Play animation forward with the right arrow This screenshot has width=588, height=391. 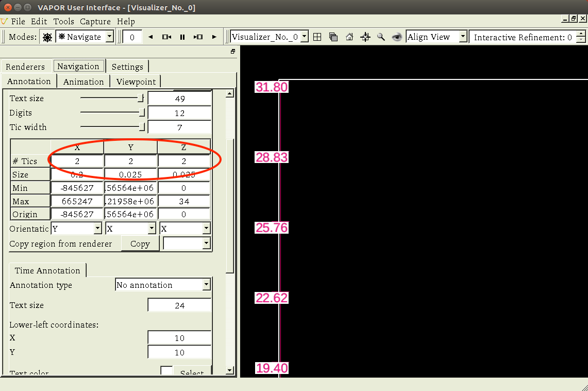(x=214, y=37)
